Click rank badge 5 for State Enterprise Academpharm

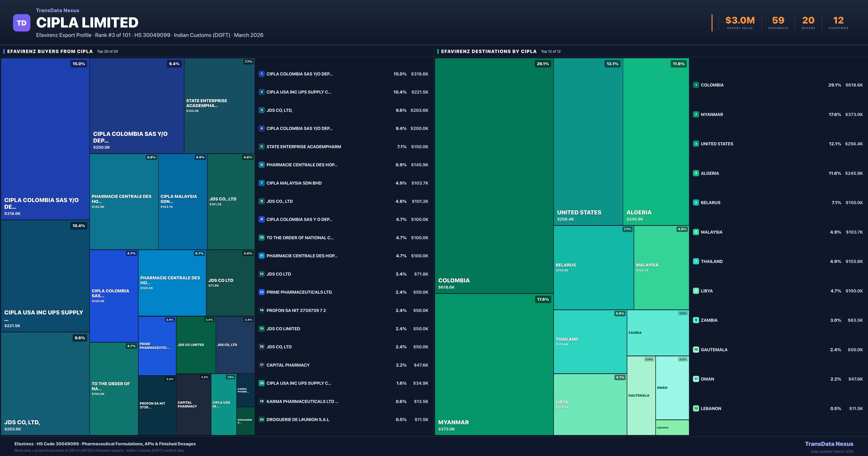(261, 147)
